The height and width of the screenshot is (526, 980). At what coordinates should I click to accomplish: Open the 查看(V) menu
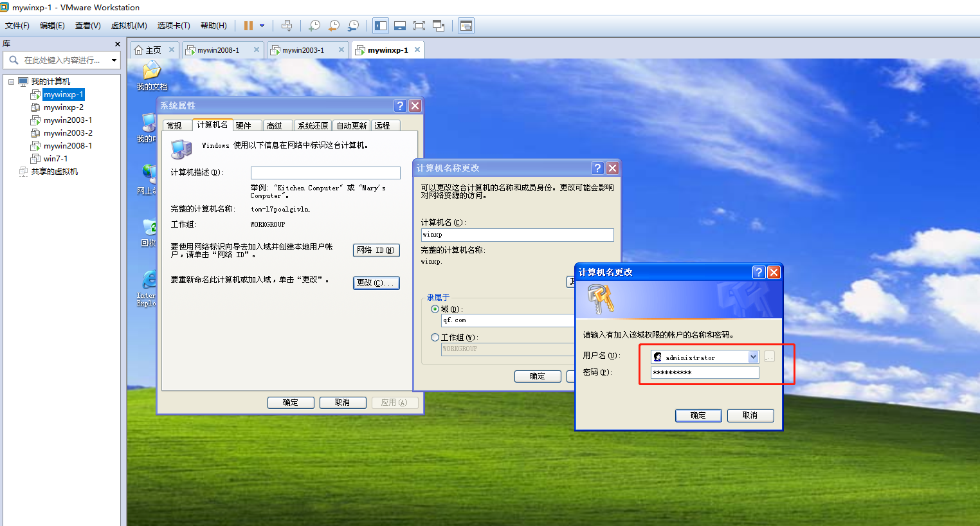(88, 26)
